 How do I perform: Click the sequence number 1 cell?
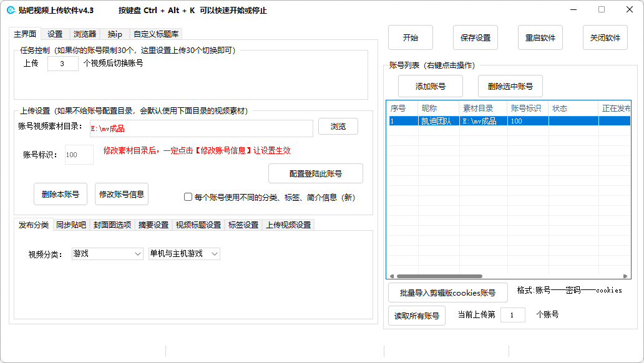(x=402, y=121)
